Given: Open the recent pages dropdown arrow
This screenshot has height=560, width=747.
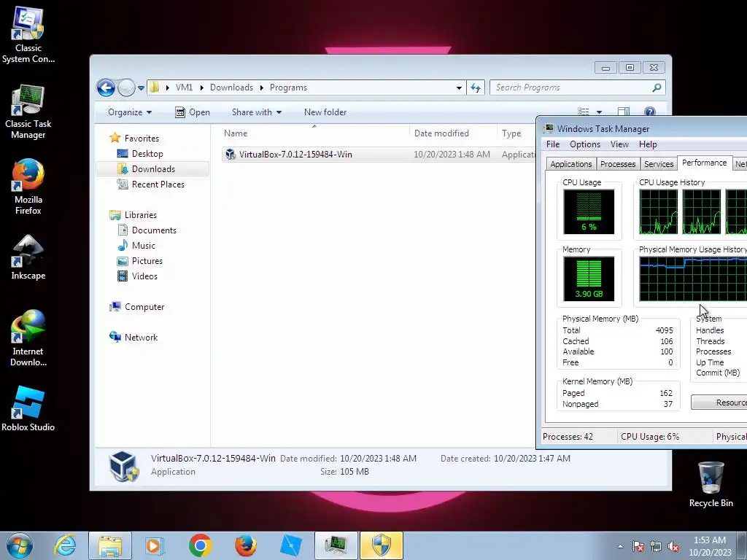Looking at the screenshot, I should coord(141,88).
